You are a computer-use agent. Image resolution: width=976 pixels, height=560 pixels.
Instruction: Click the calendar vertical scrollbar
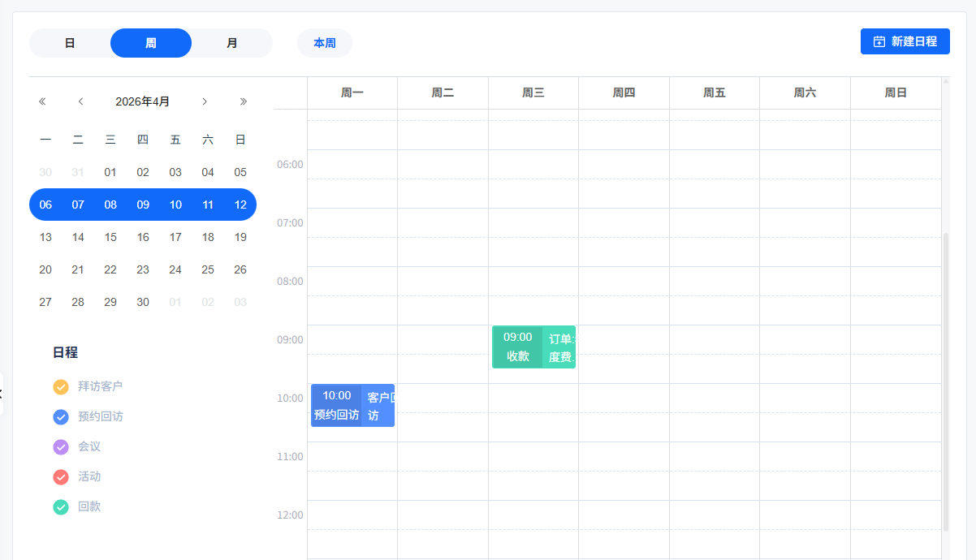(x=945, y=381)
